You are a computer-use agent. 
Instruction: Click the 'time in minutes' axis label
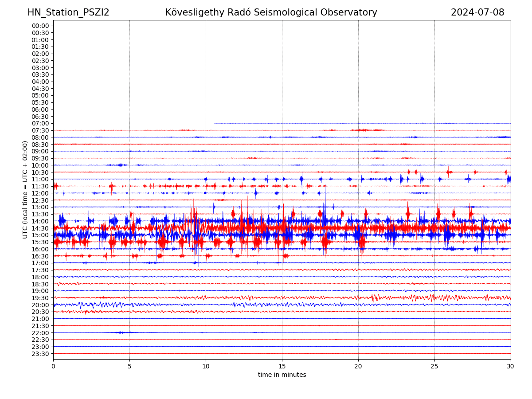click(x=282, y=375)
